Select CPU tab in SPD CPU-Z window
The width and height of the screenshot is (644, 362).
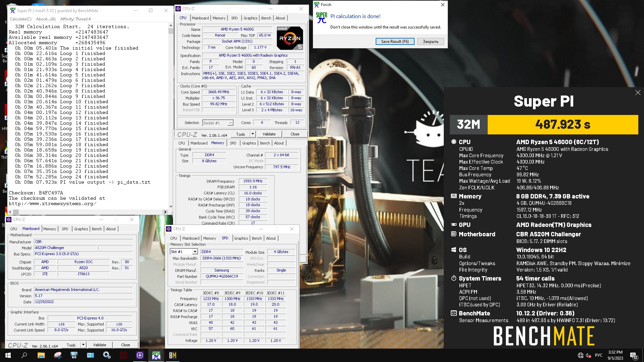click(x=173, y=238)
